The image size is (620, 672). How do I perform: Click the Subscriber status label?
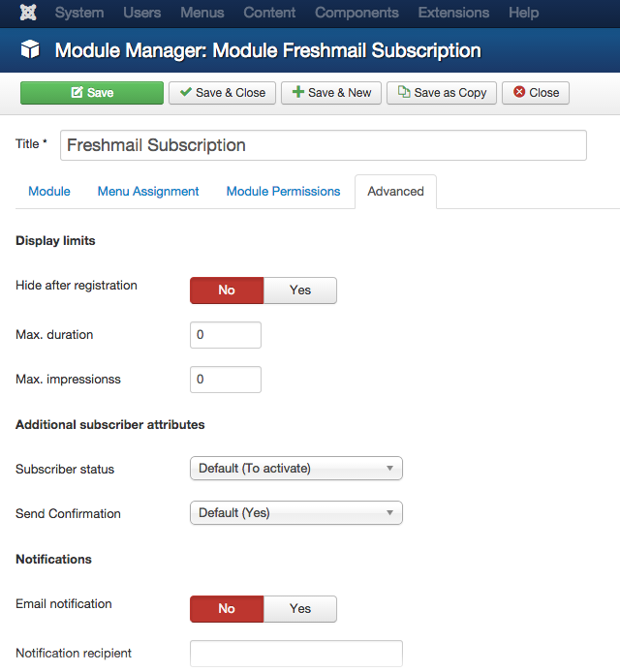65,470
